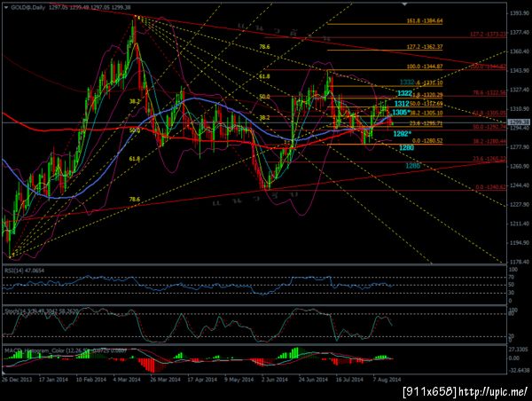This screenshot has height=401, width=532.
Task: Click the 9 May 2014 date on the time axis
Action: point(239,380)
